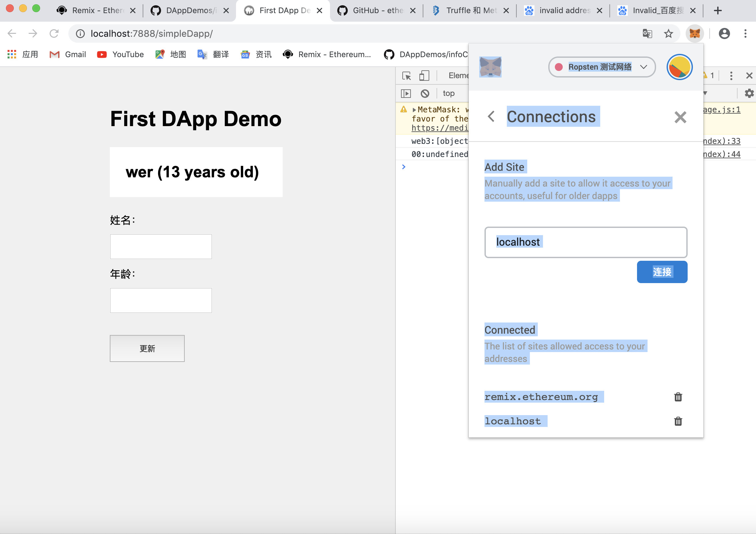Click the MetaMask fox logo in popup
Screen dimensions: 756x534
pyautogui.click(x=490, y=67)
